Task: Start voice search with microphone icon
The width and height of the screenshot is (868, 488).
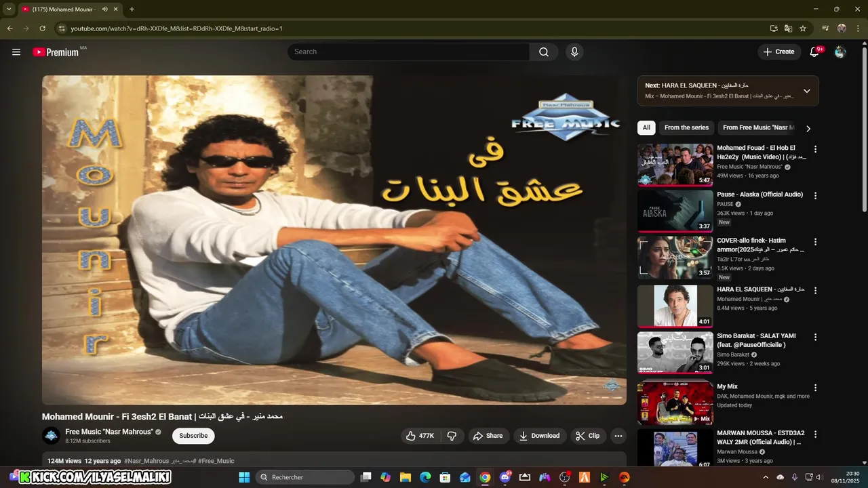Action: click(x=574, y=52)
